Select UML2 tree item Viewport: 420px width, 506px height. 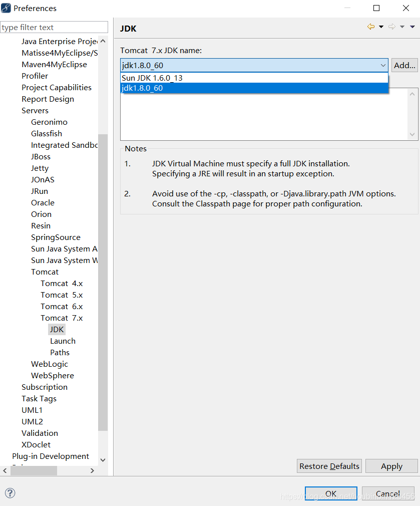coord(32,422)
